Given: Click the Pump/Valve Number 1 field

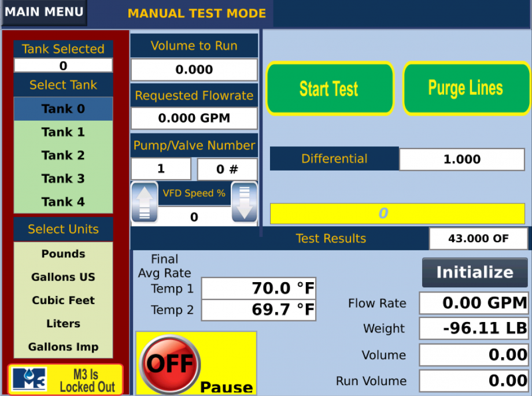Looking at the screenshot, I should (161, 169).
